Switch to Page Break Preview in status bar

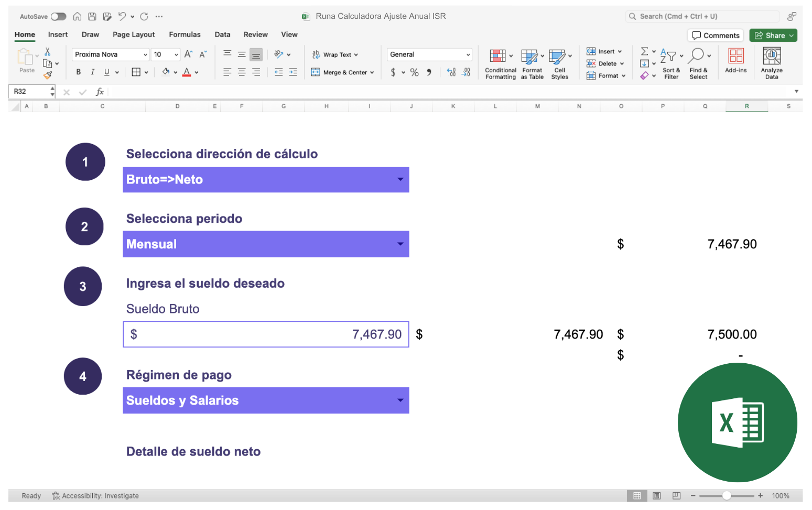pos(677,496)
